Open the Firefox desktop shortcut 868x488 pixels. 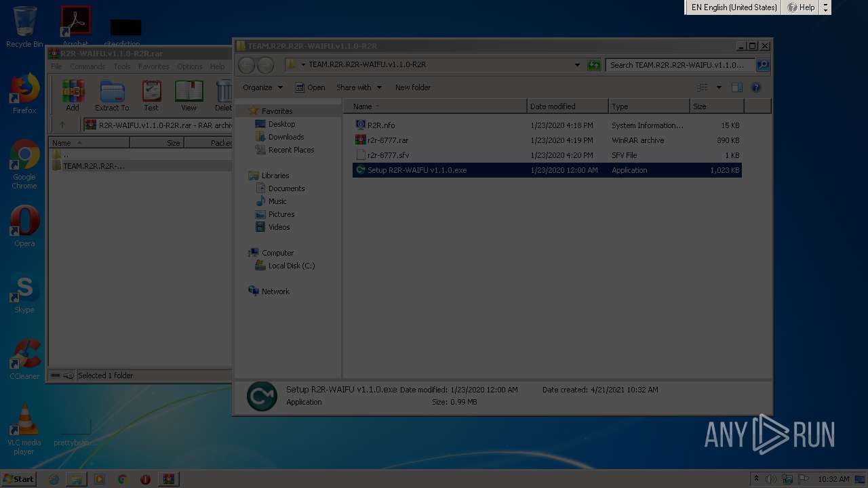24,94
